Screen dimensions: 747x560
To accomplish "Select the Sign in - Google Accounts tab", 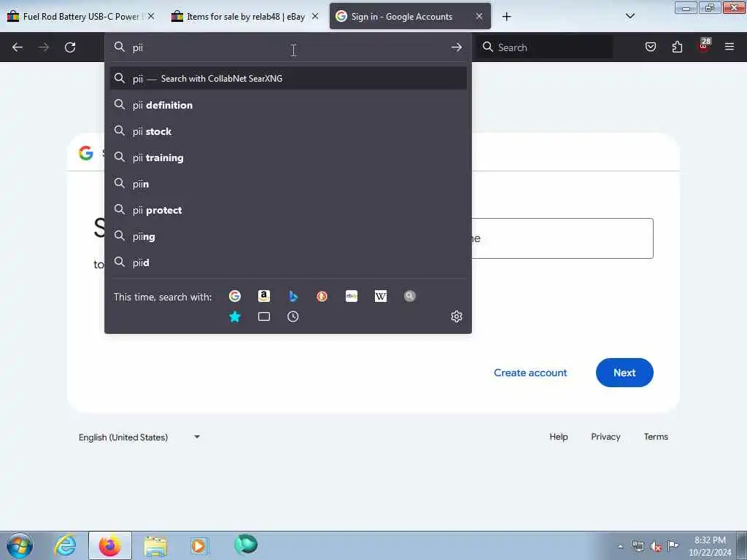I will (410, 16).
